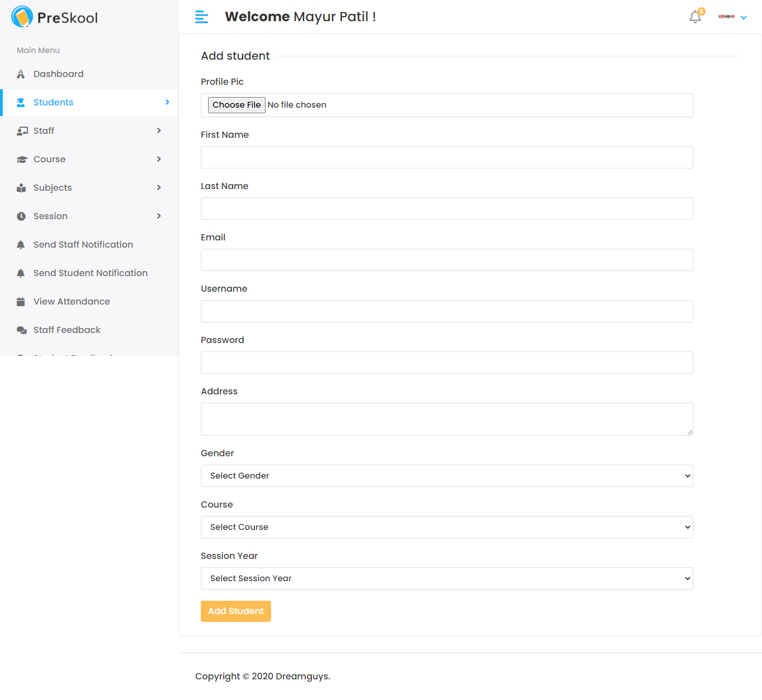Screen dimensions: 762x700
Task: Click the Staff sidebar icon
Action: pyautogui.click(x=22, y=131)
